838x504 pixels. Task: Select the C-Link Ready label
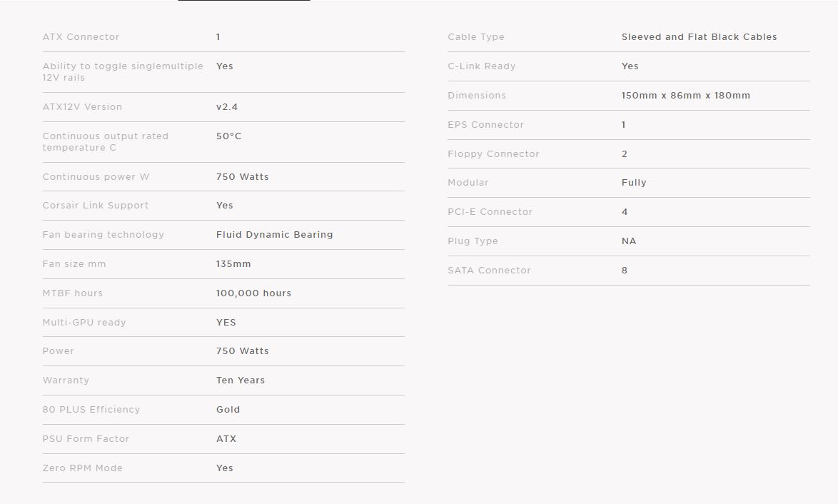481,66
